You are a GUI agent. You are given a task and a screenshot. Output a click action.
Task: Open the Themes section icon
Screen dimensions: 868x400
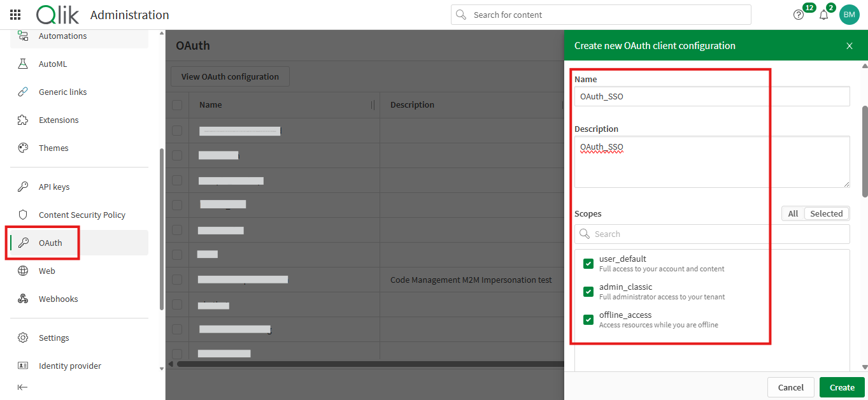tap(23, 148)
